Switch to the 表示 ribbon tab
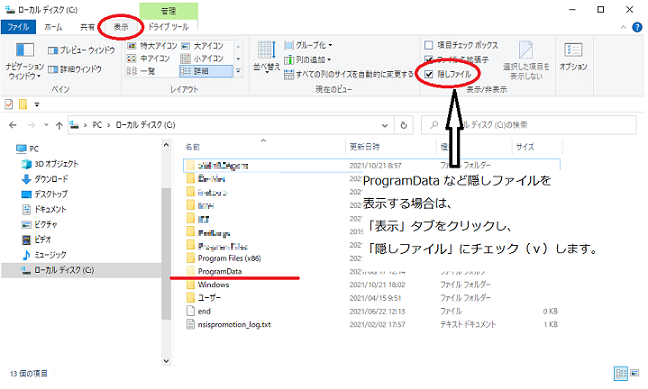Viewport: 648px width, 389px height. 121,27
